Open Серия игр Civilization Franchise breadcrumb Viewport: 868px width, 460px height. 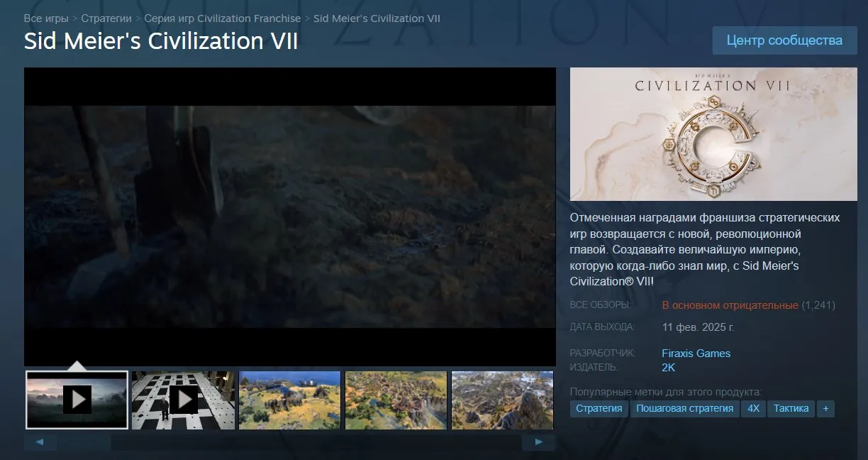click(x=223, y=18)
